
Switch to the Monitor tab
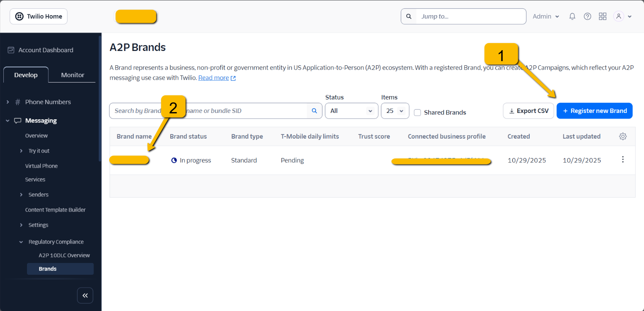click(72, 75)
